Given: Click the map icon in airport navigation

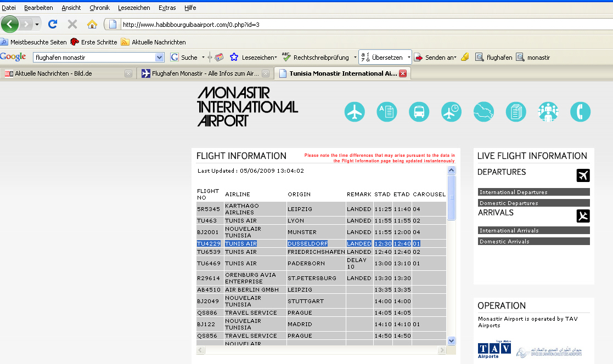Looking at the screenshot, I should 483,112.
